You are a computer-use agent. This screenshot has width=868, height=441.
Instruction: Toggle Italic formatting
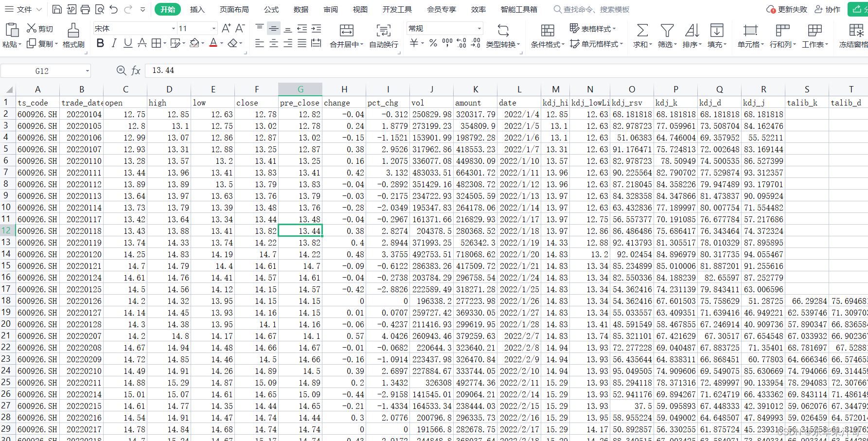click(114, 43)
